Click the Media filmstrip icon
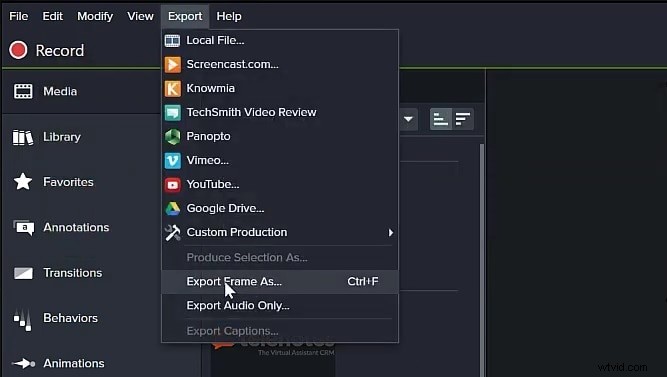The width and height of the screenshot is (667, 377). tap(23, 91)
